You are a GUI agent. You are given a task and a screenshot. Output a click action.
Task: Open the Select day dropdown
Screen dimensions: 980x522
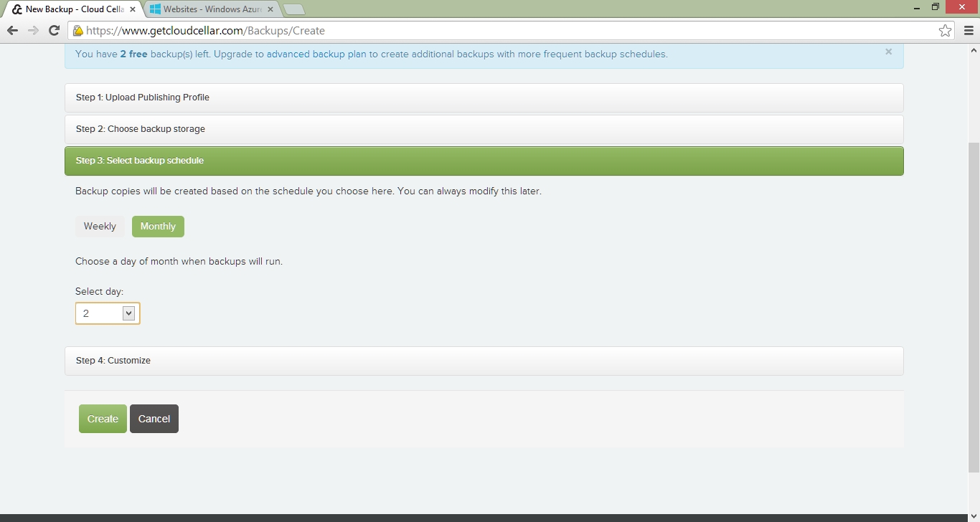[x=108, y=313]
